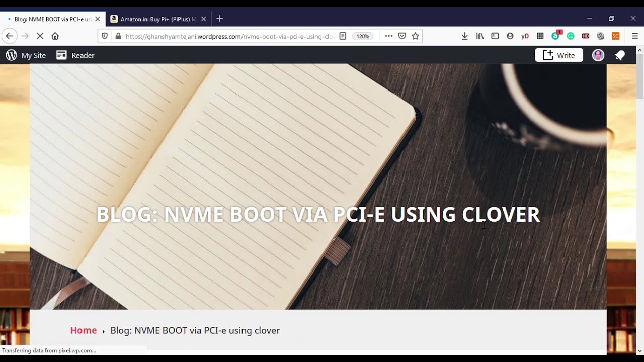Open My Site in WordPress bar
The height and width of the screenshot is (362, 644).
26,55
